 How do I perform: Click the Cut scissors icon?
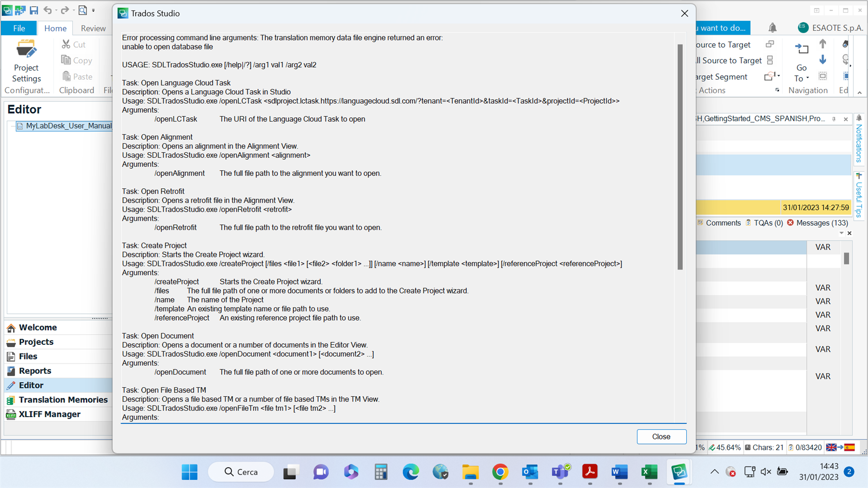point(66,44)
